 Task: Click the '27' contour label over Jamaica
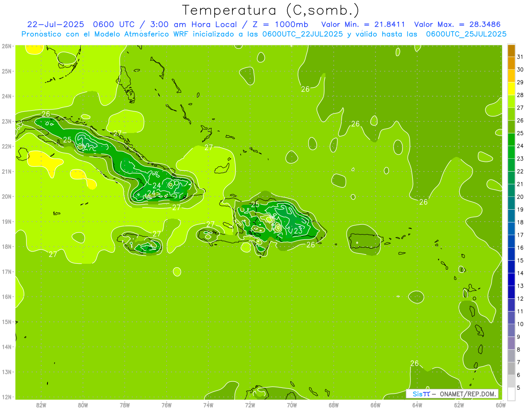(156, 234)
